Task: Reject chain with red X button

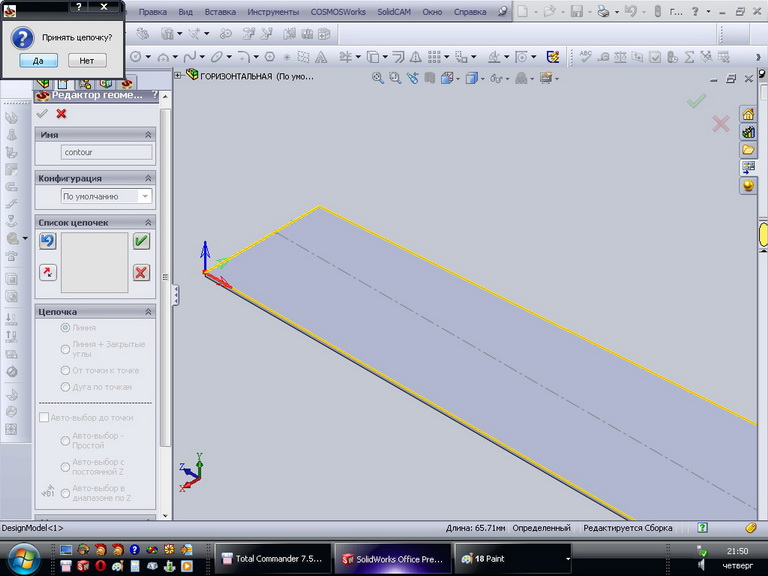Action: 141,272
